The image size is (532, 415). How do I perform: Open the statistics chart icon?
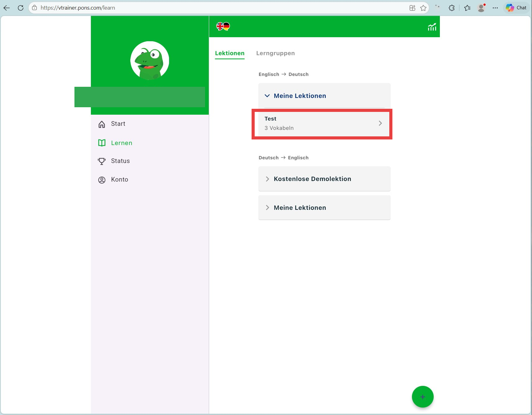432,27
